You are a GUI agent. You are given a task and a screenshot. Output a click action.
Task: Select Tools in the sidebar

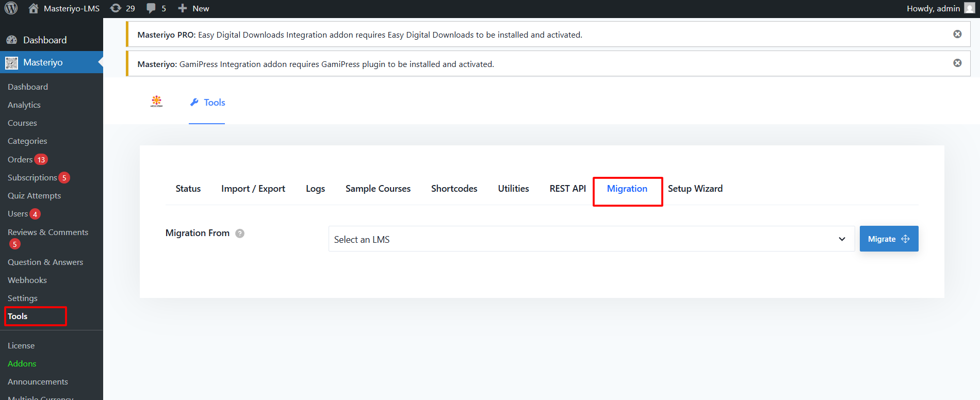tap(18, 316)
